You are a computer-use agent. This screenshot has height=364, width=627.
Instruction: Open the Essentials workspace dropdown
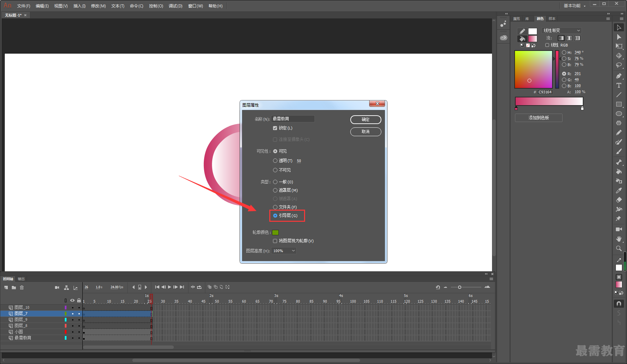574,6
